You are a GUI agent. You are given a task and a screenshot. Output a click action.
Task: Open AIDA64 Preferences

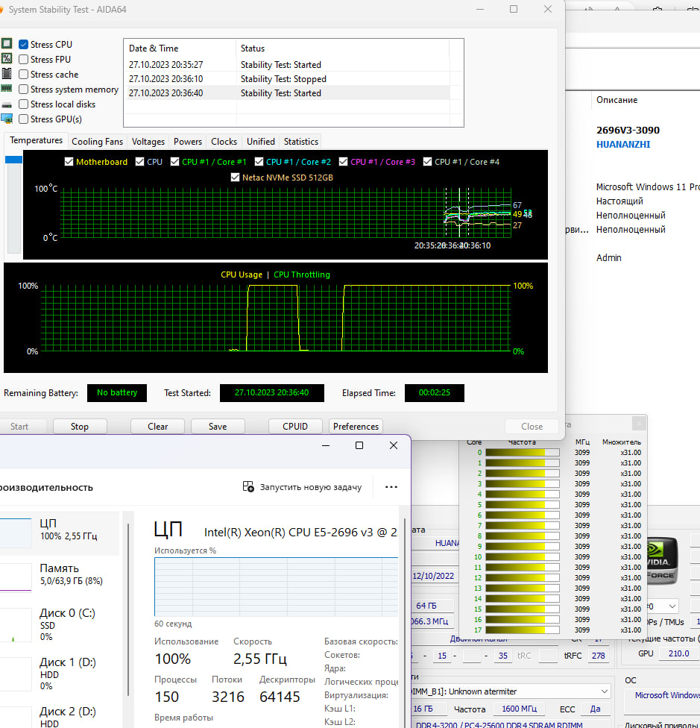coord(356,426)
